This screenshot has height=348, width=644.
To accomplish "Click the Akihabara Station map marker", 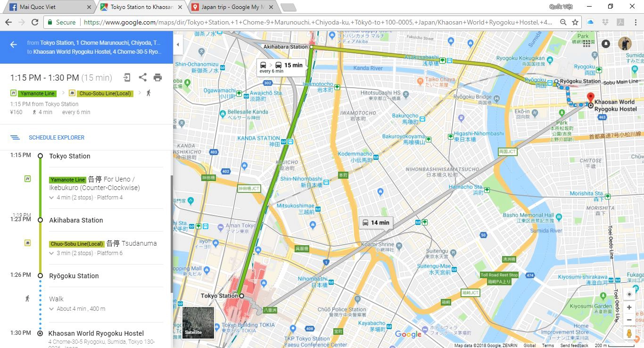I will tap(311, 47).
